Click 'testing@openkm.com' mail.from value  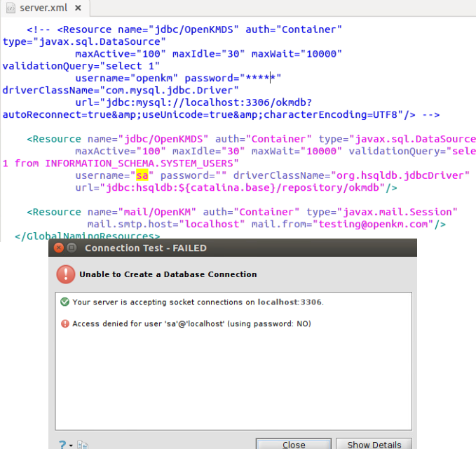point(373,224)
